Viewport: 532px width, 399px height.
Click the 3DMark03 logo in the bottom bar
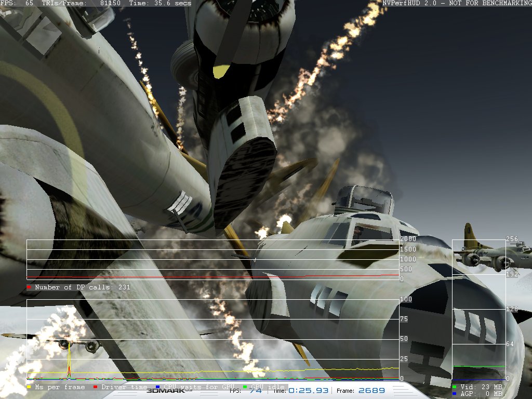pos(169,391)
